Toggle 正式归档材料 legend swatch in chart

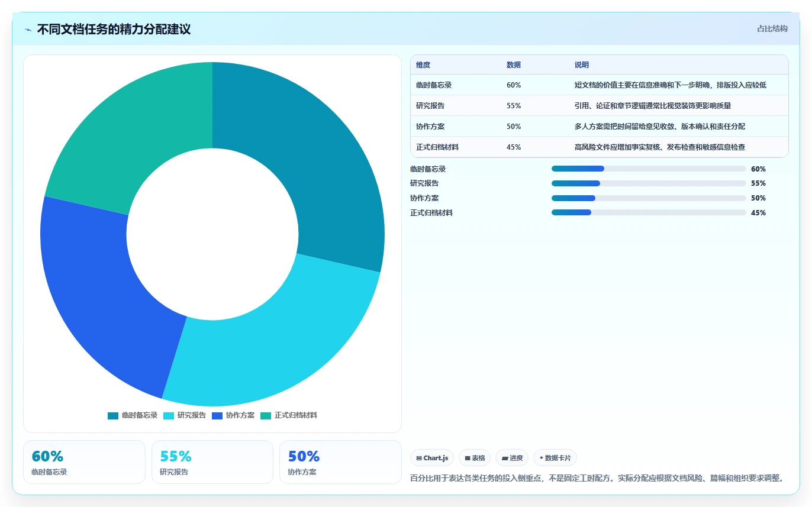pos(266,415)
